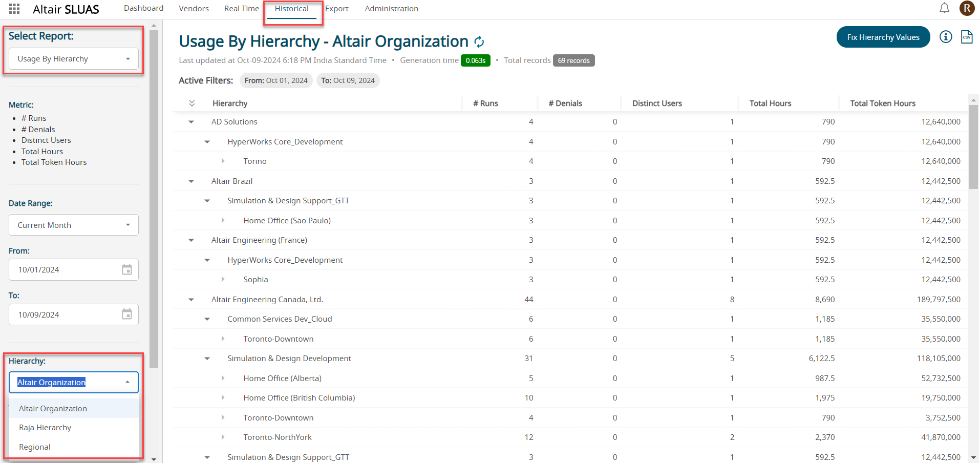The width and height of the screenshot is (980, 463).
Task: Refresh the Usage By Hierarchy report
Action: tap(479, 41)
